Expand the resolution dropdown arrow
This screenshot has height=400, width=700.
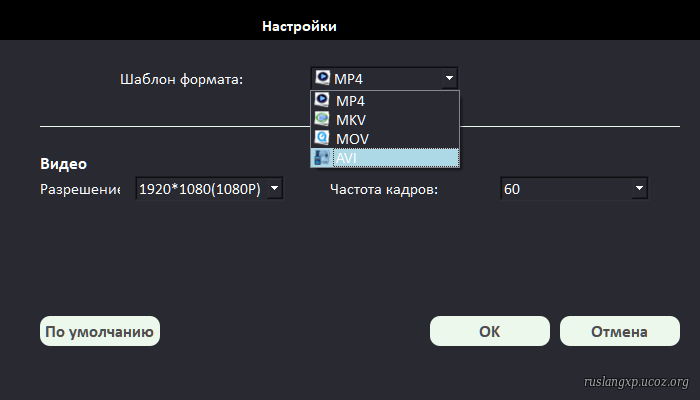(x=275, y=188)
